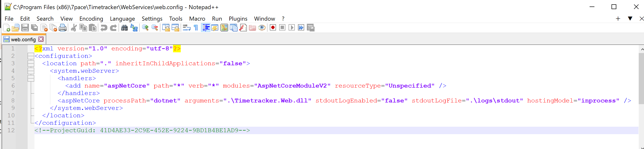
Task: Open the ? help menu
Action: click(x=283, y=19)
